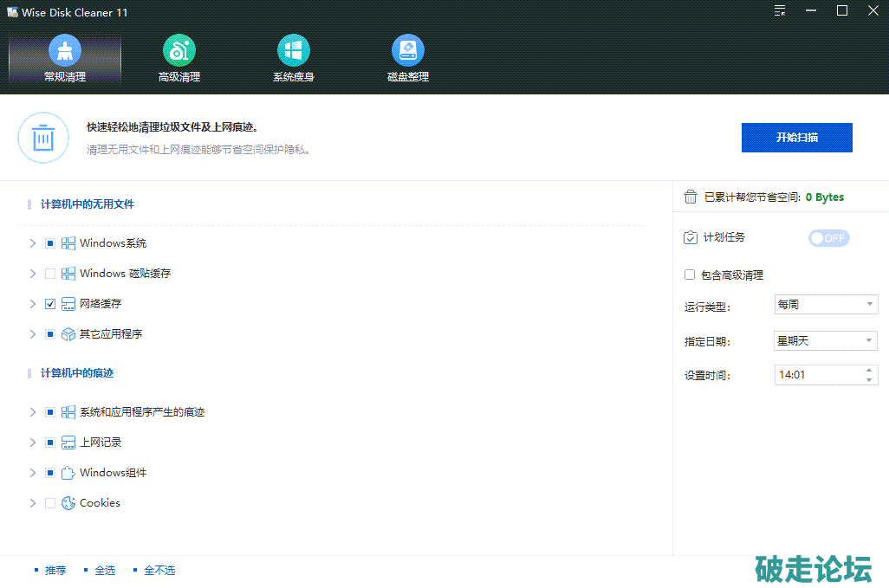Open the 系统瘦身 Windows icon
This screenshot has width=889, height=588.
294,51
